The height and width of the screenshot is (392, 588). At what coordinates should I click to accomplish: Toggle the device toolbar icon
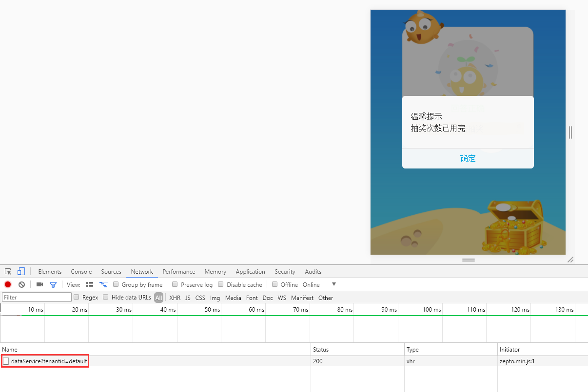tap(21, 272)
